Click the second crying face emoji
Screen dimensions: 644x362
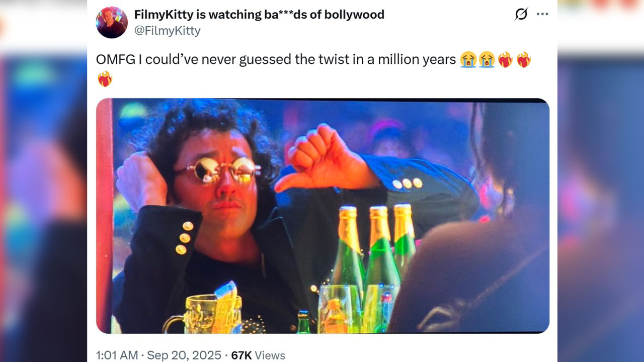(x=487, y=60)
